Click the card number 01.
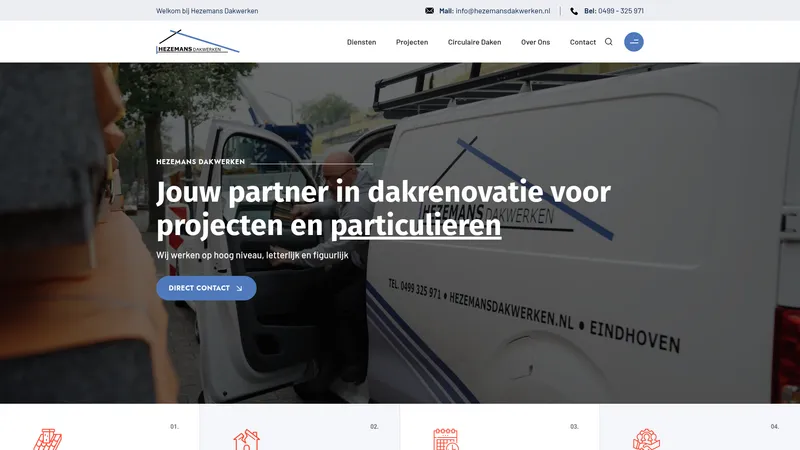The height and width of the screenshot is (450, 800). (174, 427)
